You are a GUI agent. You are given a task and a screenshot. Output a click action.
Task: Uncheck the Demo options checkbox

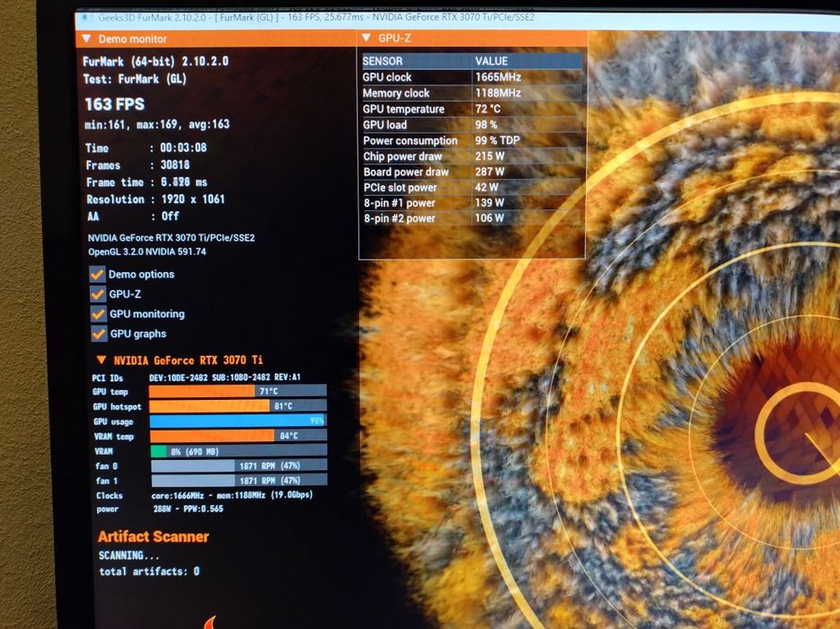point(97,274)
